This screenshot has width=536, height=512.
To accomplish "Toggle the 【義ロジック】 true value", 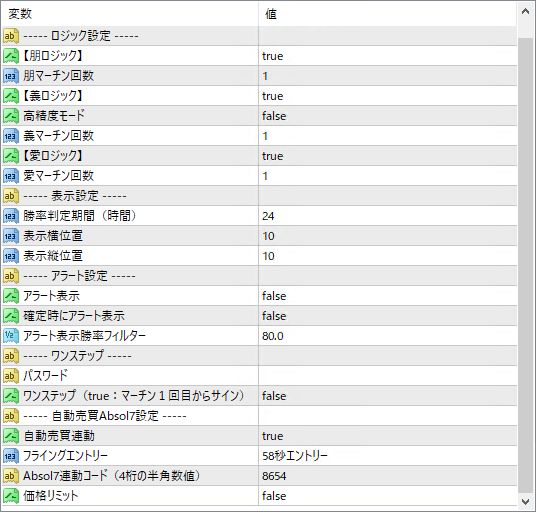I will [388, 96].
